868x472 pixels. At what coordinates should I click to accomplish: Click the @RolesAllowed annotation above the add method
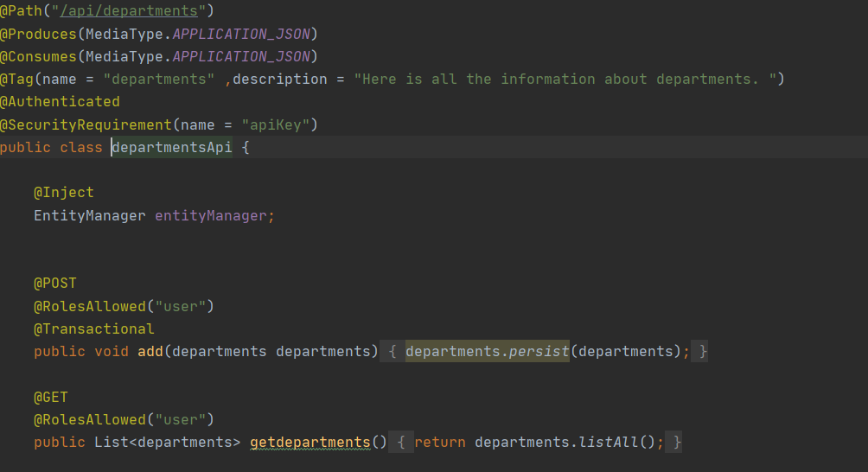pos(90,307)
